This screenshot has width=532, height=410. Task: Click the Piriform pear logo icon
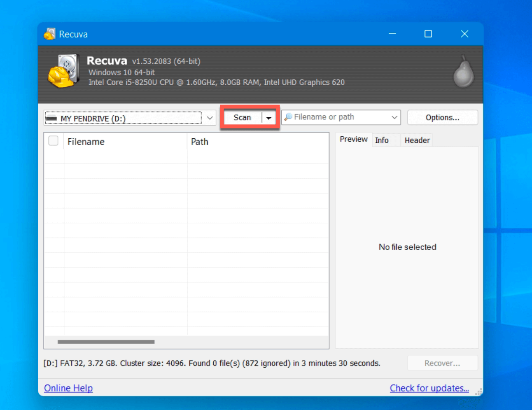pos(464,72)
